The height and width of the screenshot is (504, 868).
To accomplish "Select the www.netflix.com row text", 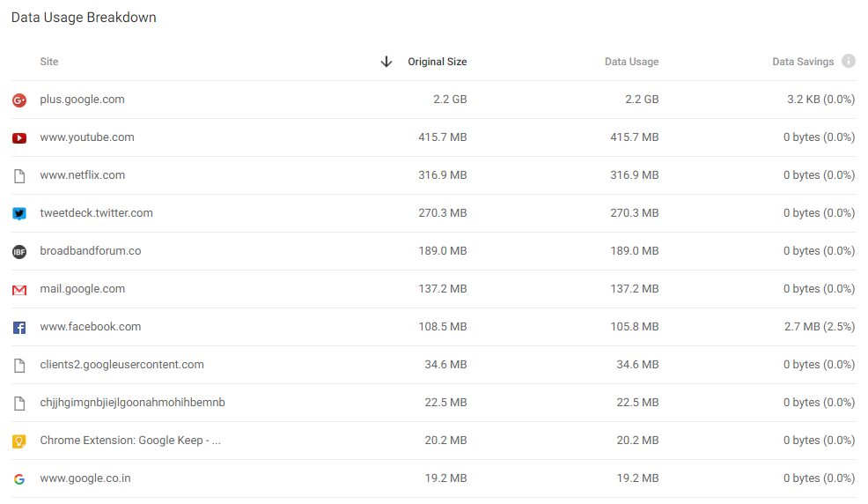I will (x=83, y=175).
